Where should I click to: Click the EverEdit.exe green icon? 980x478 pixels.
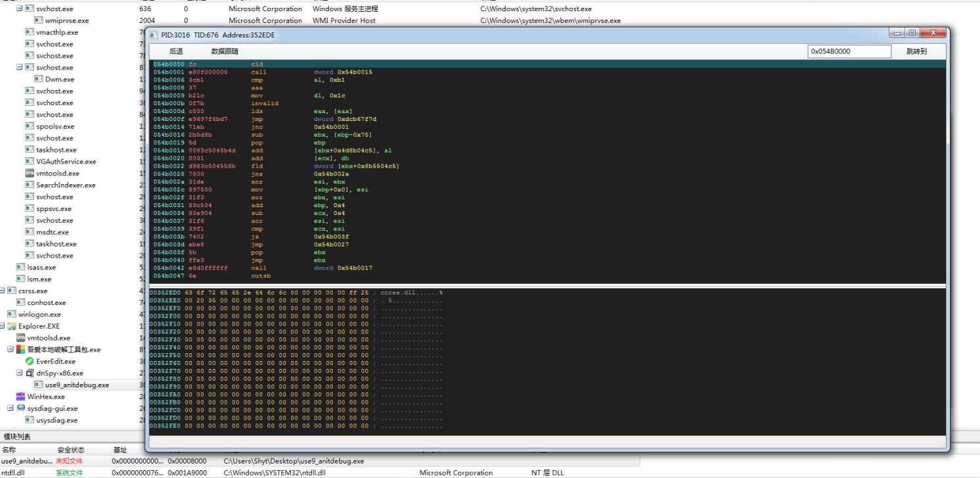pyautogui.click(x=30, y=361)
